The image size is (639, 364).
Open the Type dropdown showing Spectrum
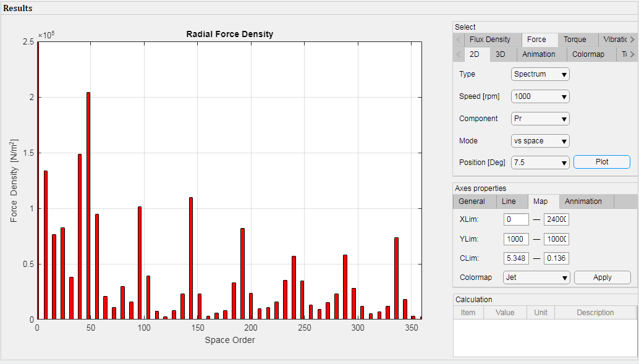(540, 74)
